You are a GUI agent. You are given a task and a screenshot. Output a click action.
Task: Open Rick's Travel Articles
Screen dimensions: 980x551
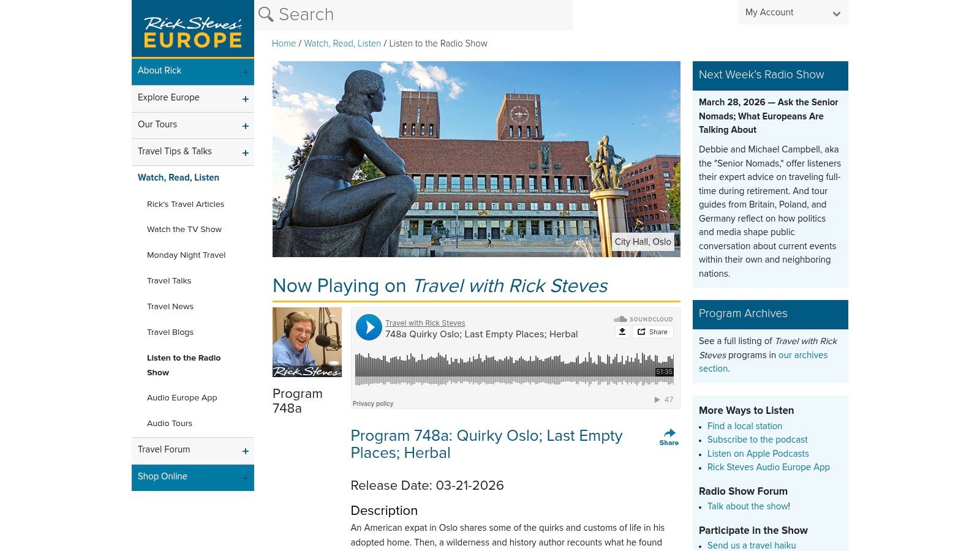point(186,204)
